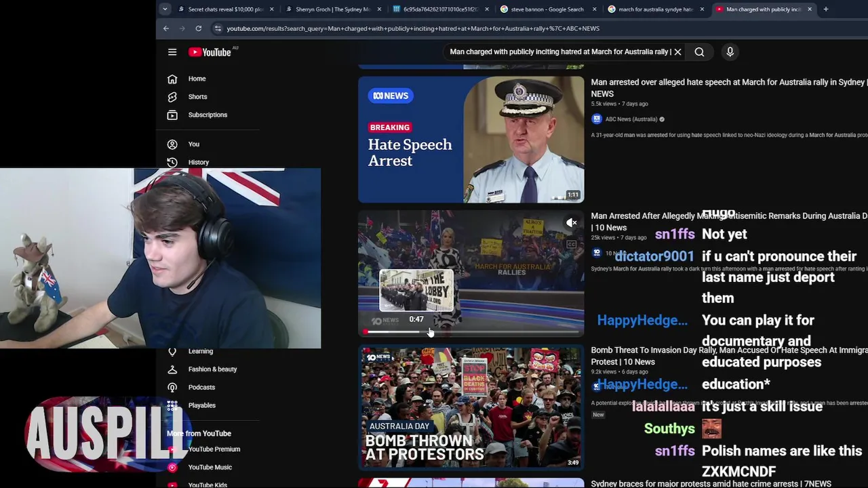This screenshot has height=488, width=868.
Task: Open YouTube Premium link
Action: tap(214, 449)
